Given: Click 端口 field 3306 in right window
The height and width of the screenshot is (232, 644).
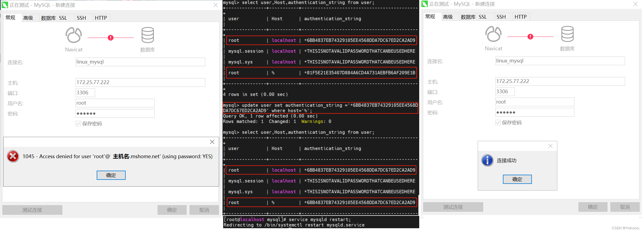Looking at the screenshot, I should click(x=505, y=92).
